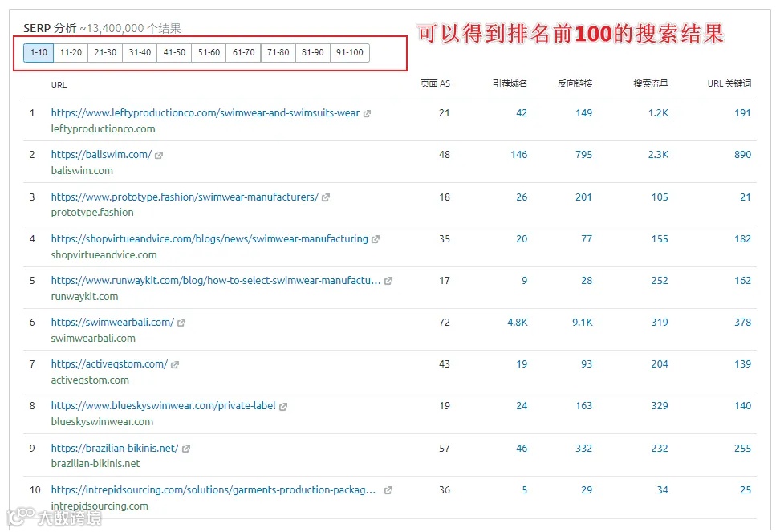Open the shopvirtueandvice swimwear-manufacturing blog link

(209, 238)
